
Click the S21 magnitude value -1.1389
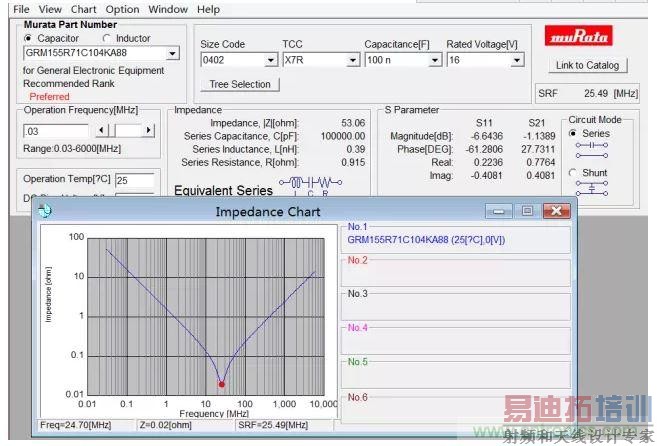pyautogui.click(x=539, y=136)
